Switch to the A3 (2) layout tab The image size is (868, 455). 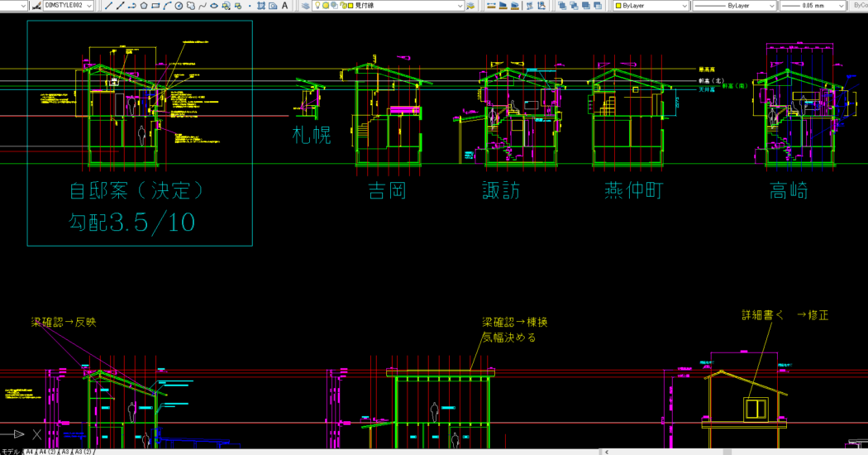(x=83, y=452)
